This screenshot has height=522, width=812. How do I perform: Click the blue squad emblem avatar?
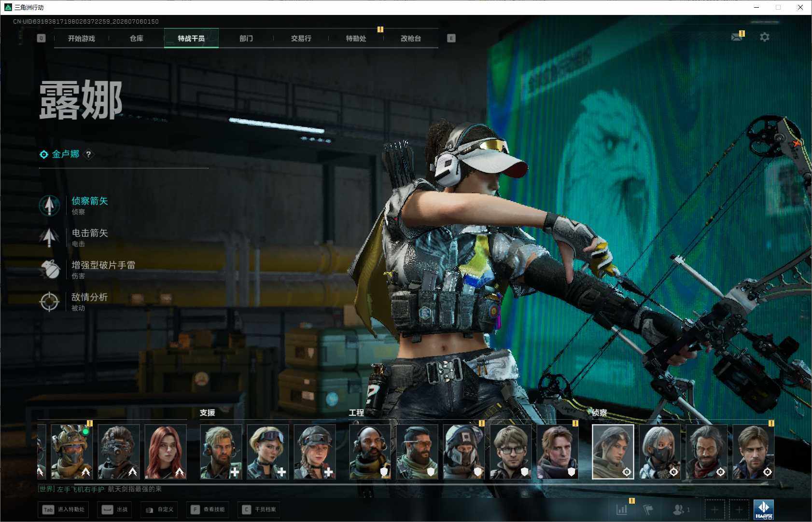point(764,509)
